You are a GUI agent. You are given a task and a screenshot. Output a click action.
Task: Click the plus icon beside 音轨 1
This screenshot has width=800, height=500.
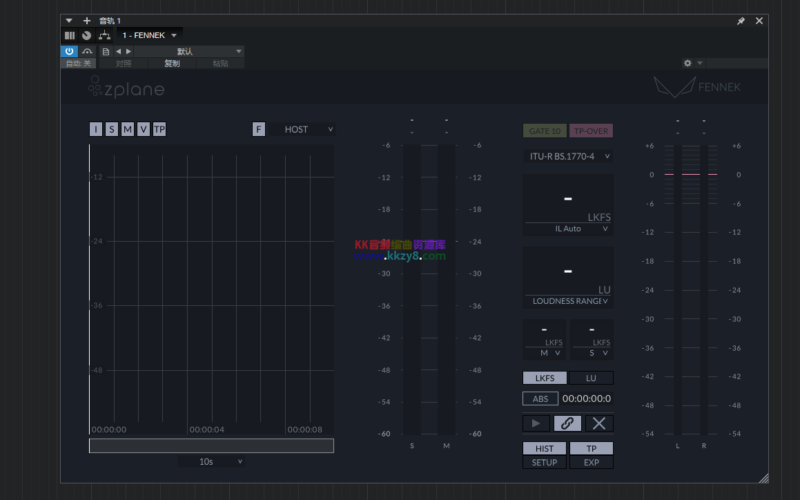[x=87, y=20]
